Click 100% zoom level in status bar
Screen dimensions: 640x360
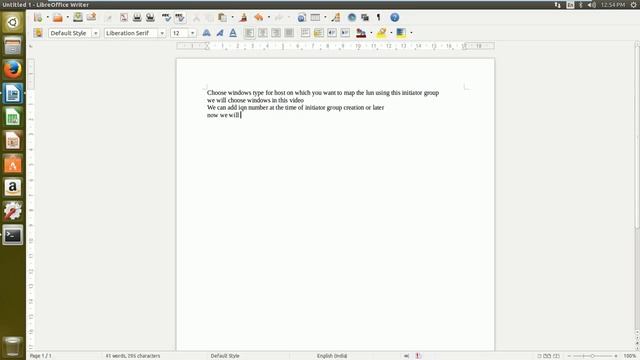tap(631, 356)
